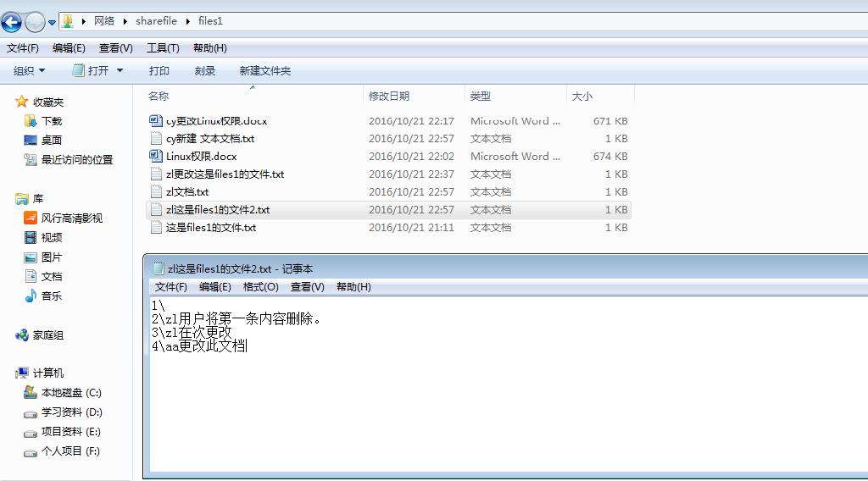
Task: Select zl更改这是files1的文件.txt file icon
Action: (156, 174)
